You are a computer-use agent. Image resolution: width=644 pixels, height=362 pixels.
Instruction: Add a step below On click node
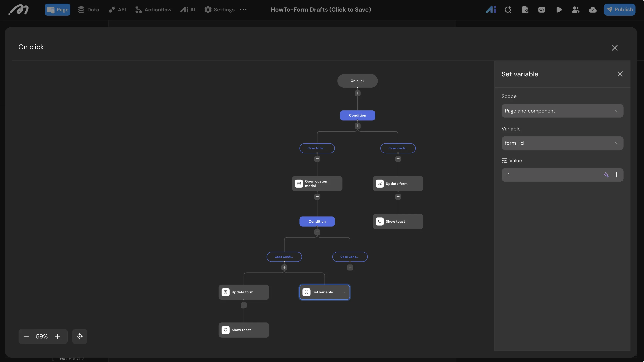[x=358, y=93]
